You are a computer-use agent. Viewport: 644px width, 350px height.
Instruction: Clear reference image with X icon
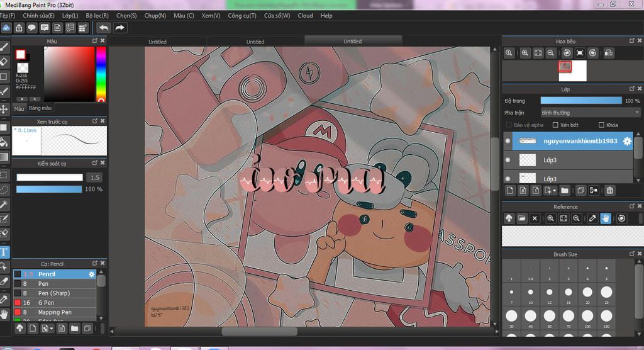[535, 218]
